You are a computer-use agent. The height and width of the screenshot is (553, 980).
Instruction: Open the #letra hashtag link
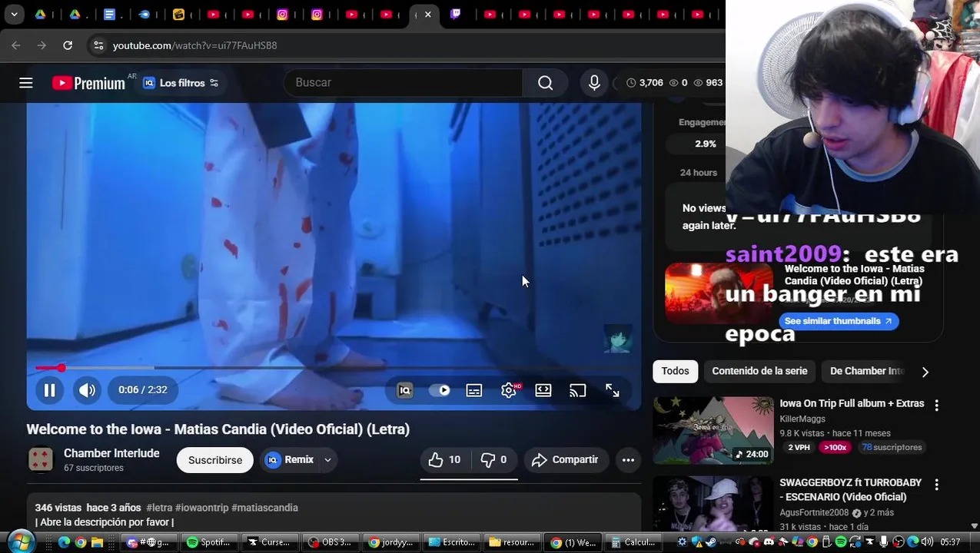(159, 508)
